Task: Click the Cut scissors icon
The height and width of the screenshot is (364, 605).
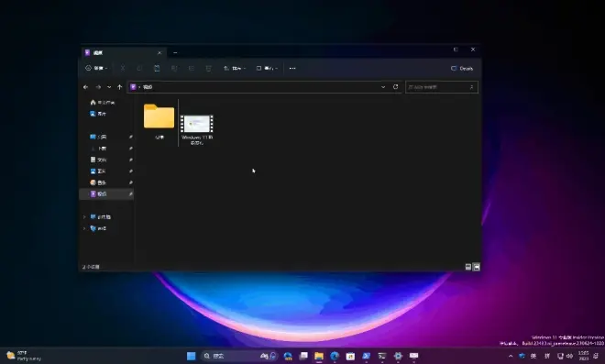Action: pyautogui.click(x=123, y=69)
